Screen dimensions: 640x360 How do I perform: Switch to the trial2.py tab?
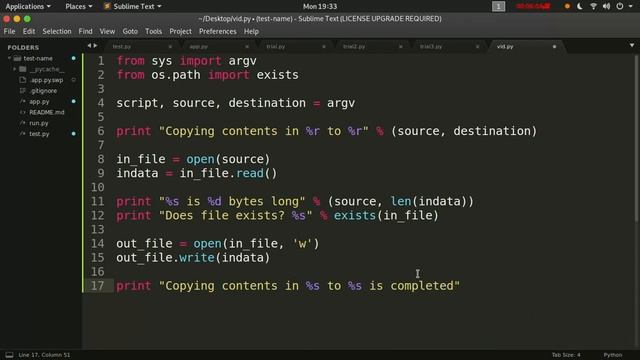click(x=354, y=47)
